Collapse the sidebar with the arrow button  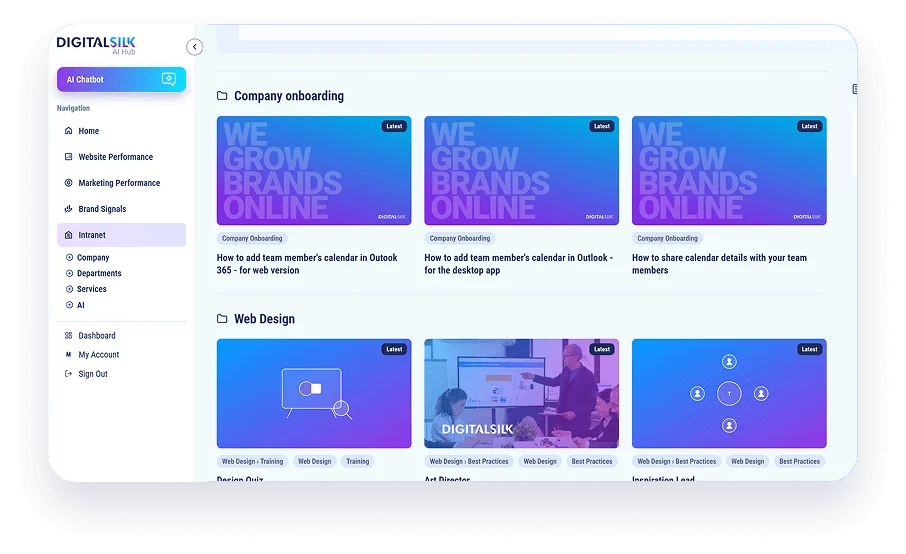[x=195, y=47]
